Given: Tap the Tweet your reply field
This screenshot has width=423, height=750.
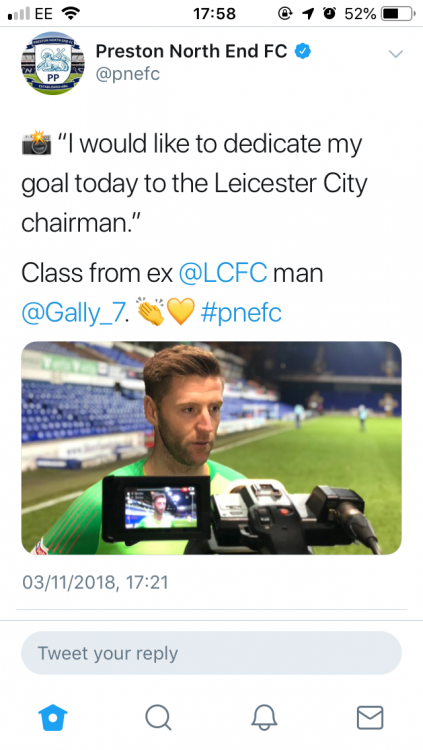Looking at the screenshot, I should [211, 653].
